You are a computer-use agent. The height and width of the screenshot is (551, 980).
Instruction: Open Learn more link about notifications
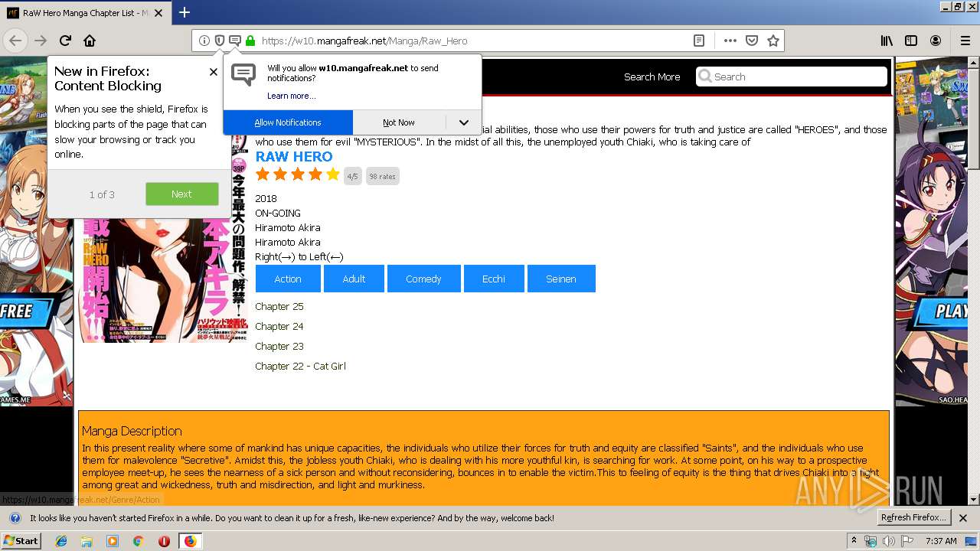tap(291, 96)
